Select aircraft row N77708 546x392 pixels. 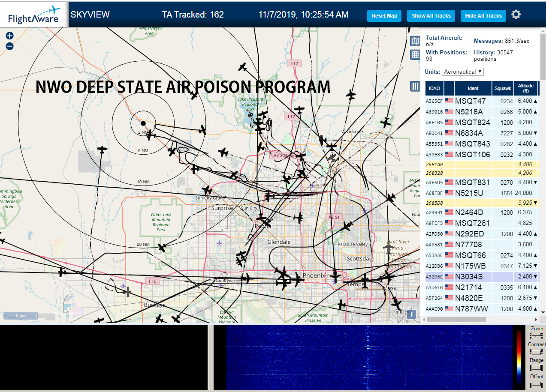point(481,245)
